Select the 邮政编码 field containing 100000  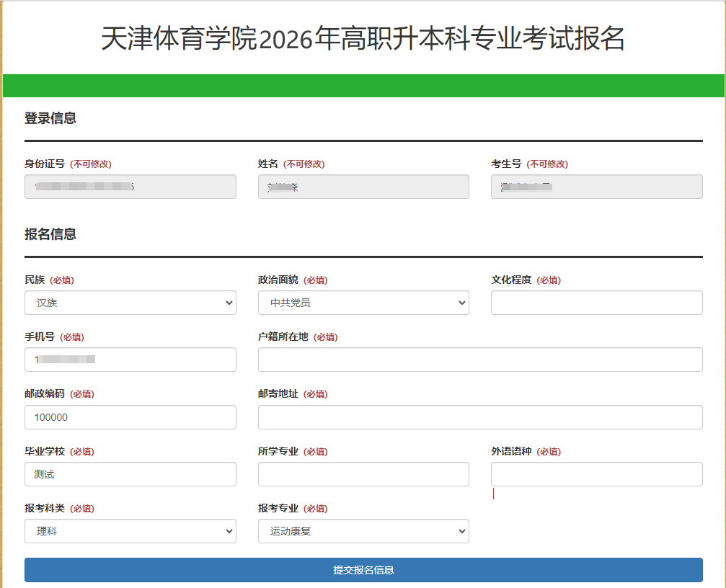(x=130, y=417)
